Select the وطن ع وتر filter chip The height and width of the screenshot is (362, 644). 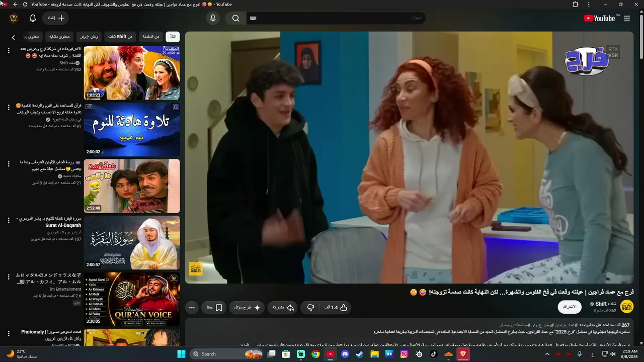pos(89,36)
